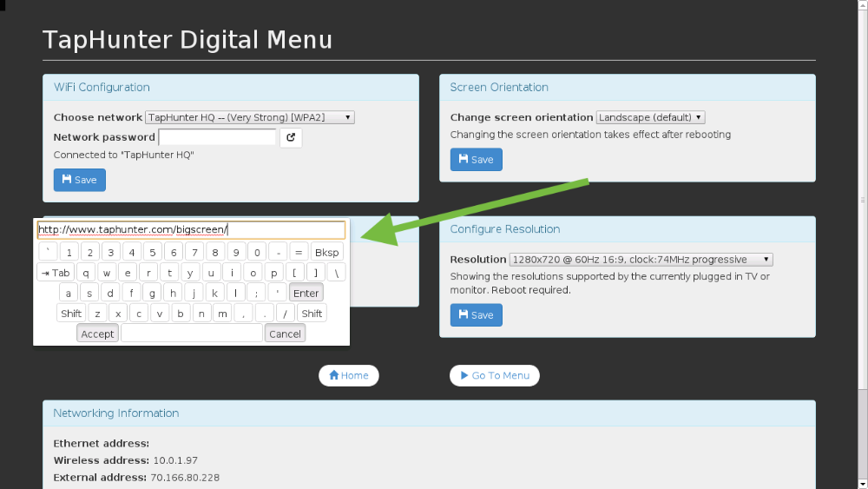Viewport: 868px width, 489px height.
Task: Tap the 8 key
Action: point(215,253)
